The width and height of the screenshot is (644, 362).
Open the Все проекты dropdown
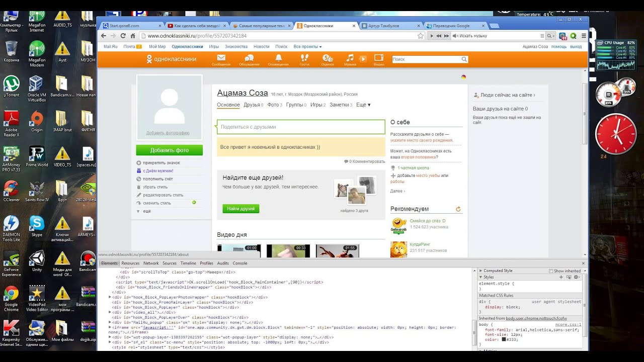point(307,47)
